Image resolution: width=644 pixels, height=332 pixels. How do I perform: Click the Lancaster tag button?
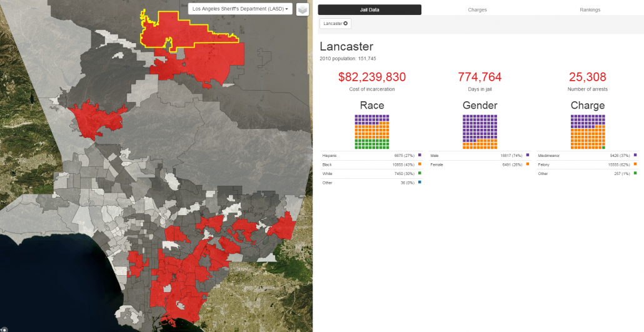point(335,23)
